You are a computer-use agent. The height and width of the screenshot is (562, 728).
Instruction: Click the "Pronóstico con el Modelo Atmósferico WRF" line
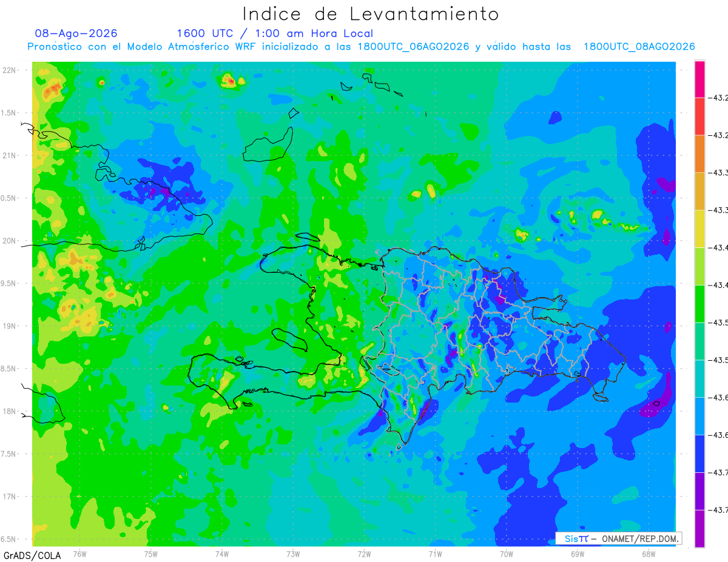[x=361, y=47]
